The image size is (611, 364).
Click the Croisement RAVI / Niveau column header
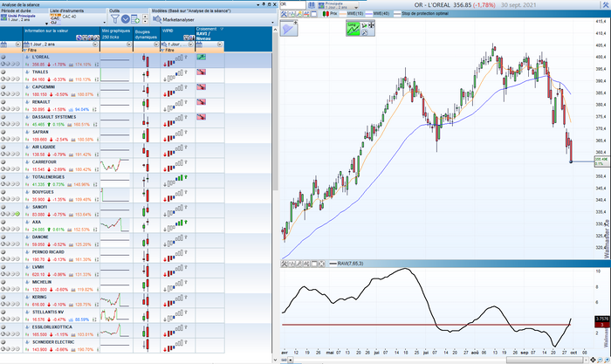click(x=209, y=33)
